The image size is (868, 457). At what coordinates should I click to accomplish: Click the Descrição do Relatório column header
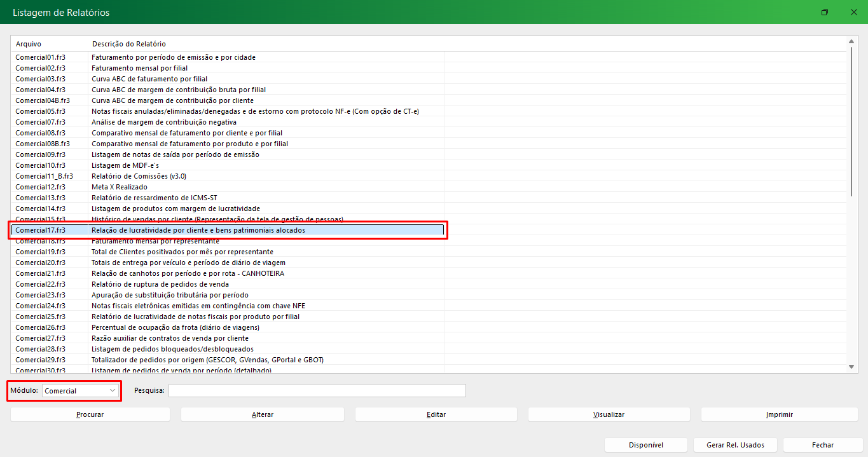[128, 44]
